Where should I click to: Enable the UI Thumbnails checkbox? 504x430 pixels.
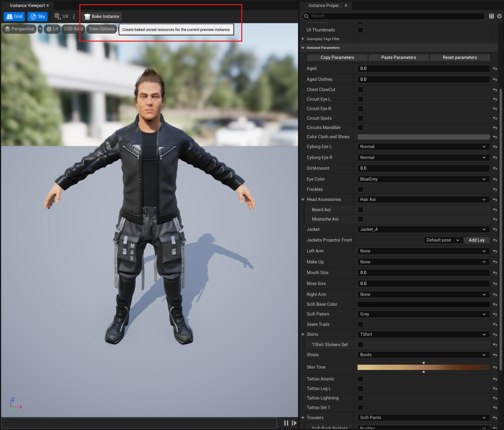tap(360, 30)
